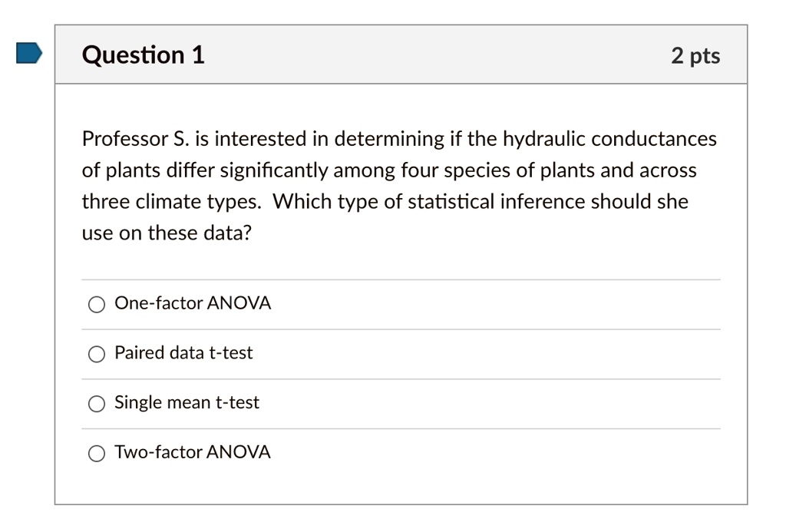
Task: Choose the Single mean t-test answer
Action: 96,403
